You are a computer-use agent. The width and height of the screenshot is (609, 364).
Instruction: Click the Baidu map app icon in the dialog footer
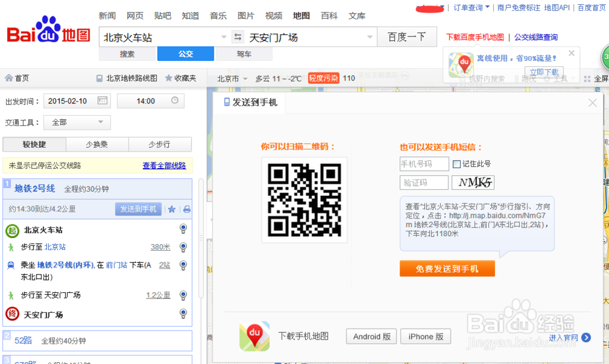pyautogui.click(x=255, y=336)
